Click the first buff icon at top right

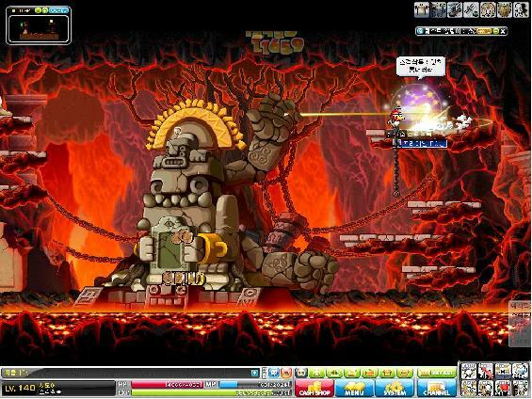tap(422, 9)
